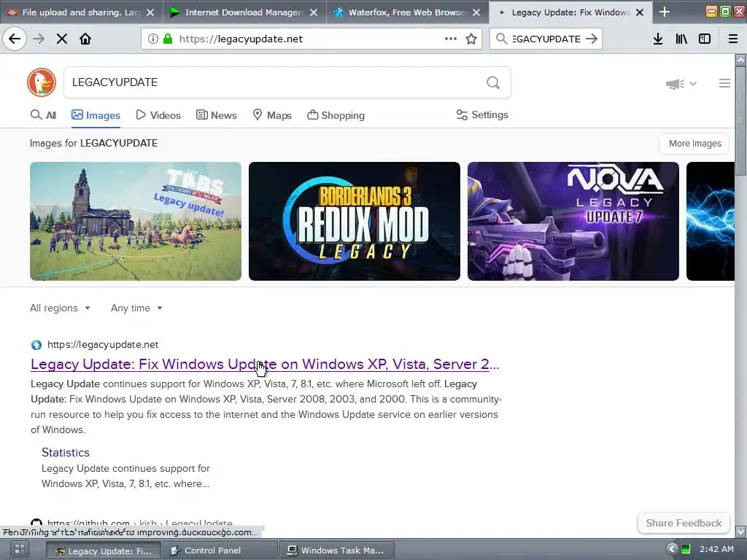Close the File upload and sharing tab
The width and height of the screenshot is (747, 560).
(x=150, y=12)
